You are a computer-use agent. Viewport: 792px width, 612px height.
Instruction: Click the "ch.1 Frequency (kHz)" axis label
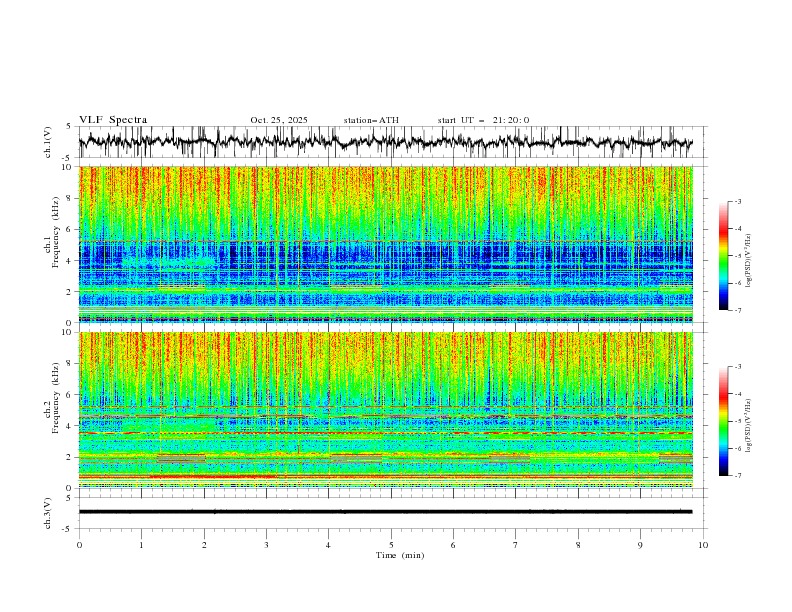coord(53,232)
